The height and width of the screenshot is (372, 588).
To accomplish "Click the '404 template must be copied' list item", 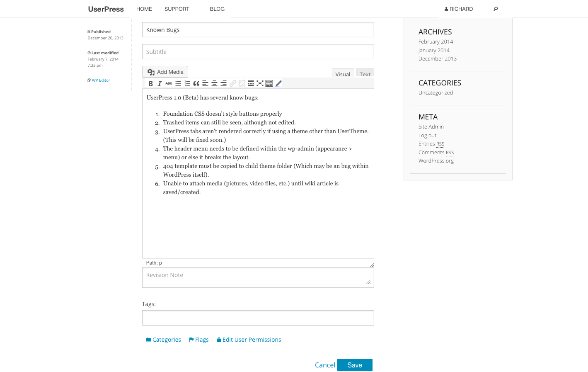I will point(266,170).
